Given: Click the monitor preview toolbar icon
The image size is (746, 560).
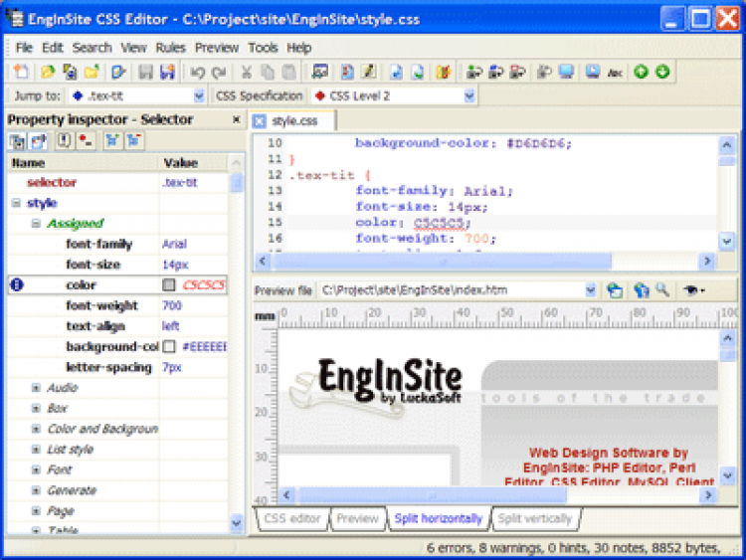Looking at the screenshot, I should 567,72.
